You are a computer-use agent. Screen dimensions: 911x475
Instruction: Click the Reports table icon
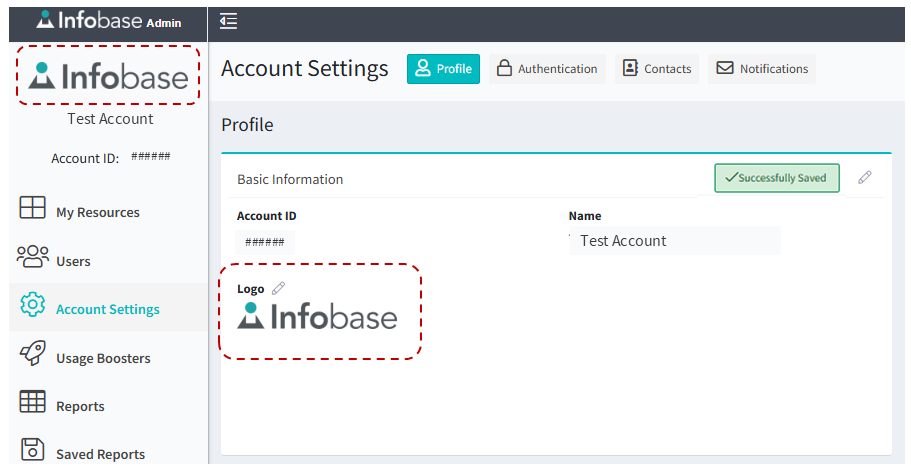[x=33, y=401]
